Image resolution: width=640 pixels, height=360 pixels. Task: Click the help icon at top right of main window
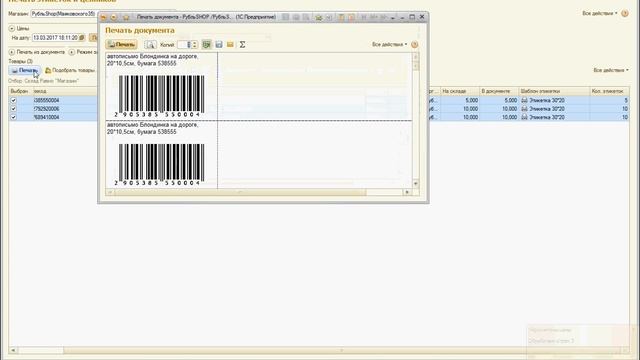pos(625,13)
